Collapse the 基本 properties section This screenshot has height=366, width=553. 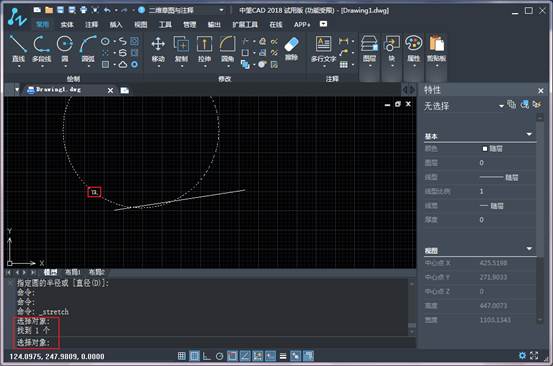click(529, 134)
